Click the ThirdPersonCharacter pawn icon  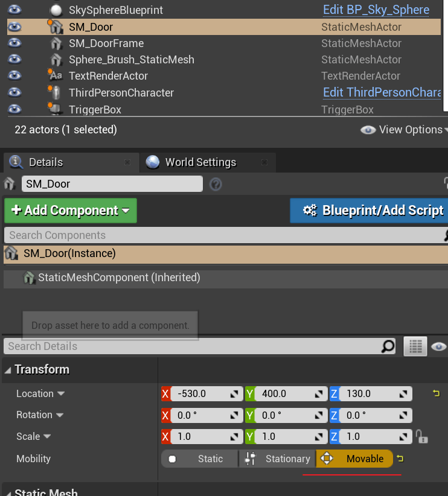coord(56,92)
